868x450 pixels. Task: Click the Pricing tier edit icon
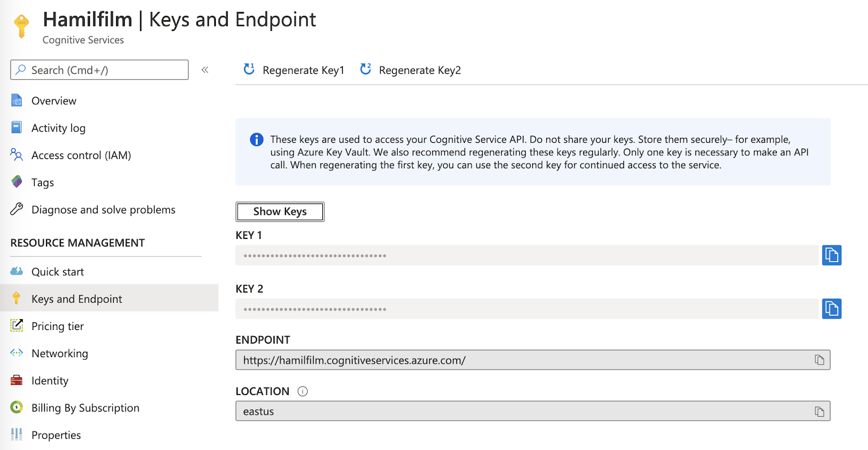[x=17, y=326]
